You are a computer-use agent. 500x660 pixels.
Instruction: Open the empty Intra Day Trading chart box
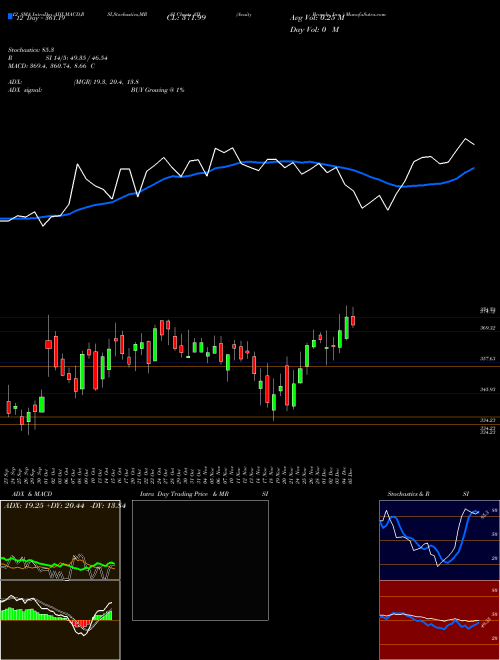200,560
